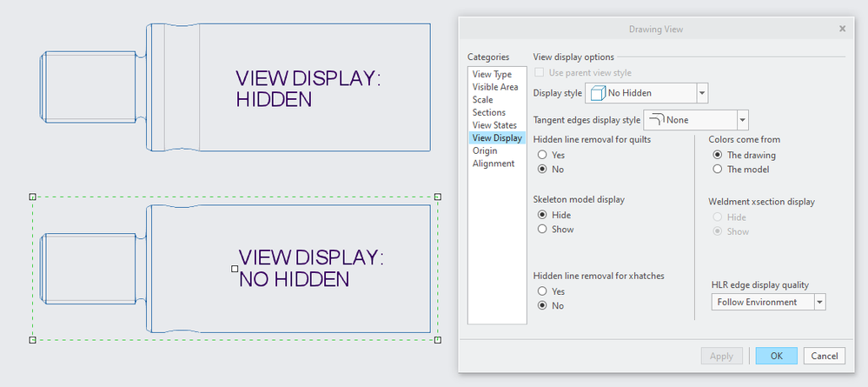This screenshot has height=387, width=868.
Task: Select View Type category
Action: 492,74
